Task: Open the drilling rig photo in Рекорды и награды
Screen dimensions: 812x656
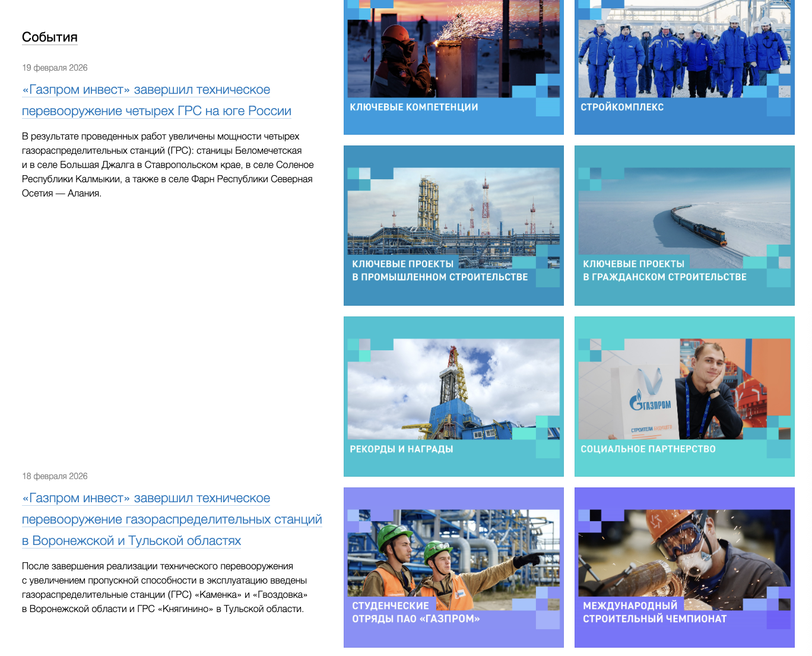Action: pos(453,386)
